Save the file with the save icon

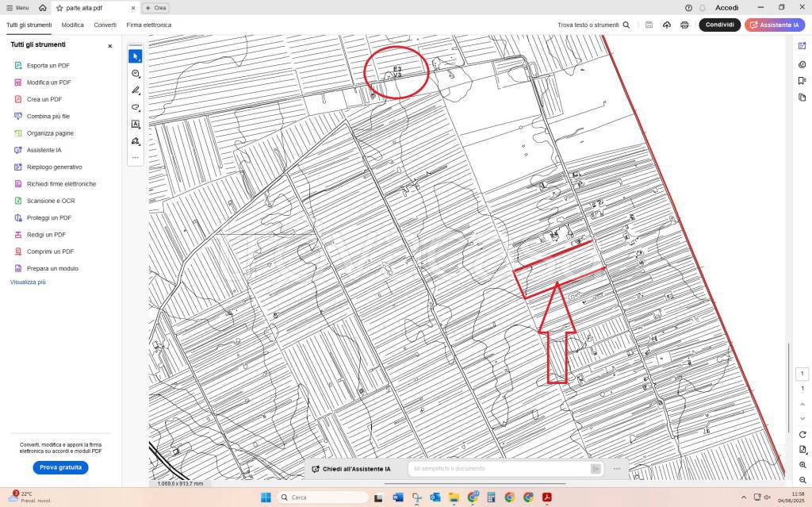point(649,25)
